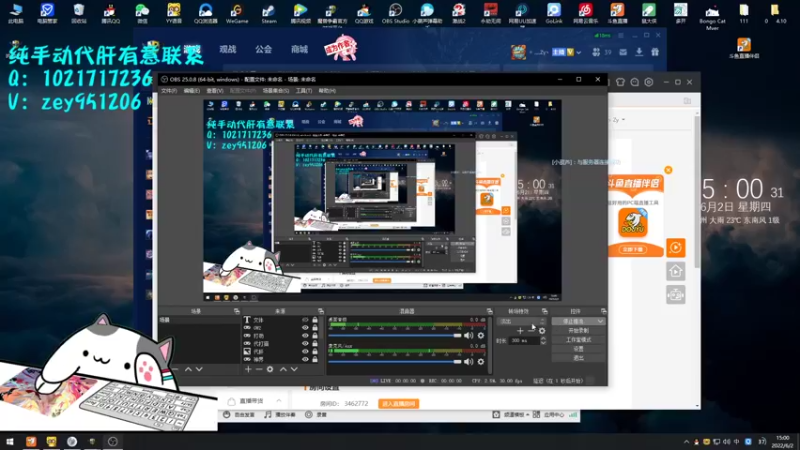Add a new source with plus icon
Viewport: 800px width, 450px height.
[x=248, y=369]
